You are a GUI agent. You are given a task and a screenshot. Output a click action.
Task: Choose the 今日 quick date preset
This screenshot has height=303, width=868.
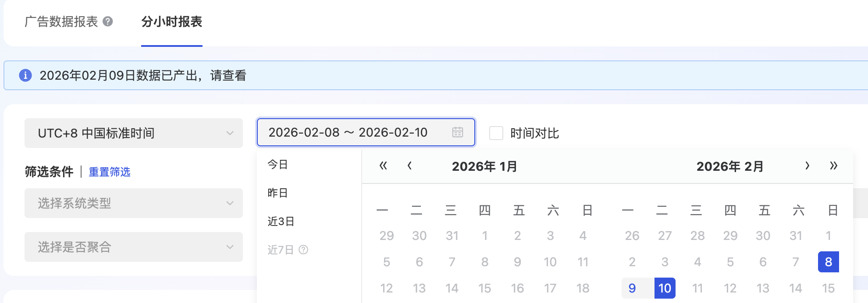(x=278, y=165)
